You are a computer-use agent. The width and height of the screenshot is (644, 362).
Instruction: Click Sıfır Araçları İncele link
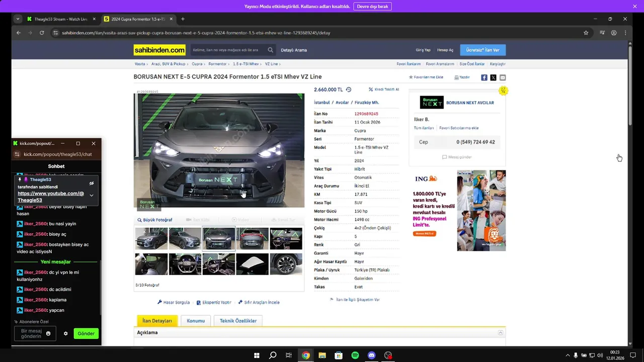[x=258, y=302]
